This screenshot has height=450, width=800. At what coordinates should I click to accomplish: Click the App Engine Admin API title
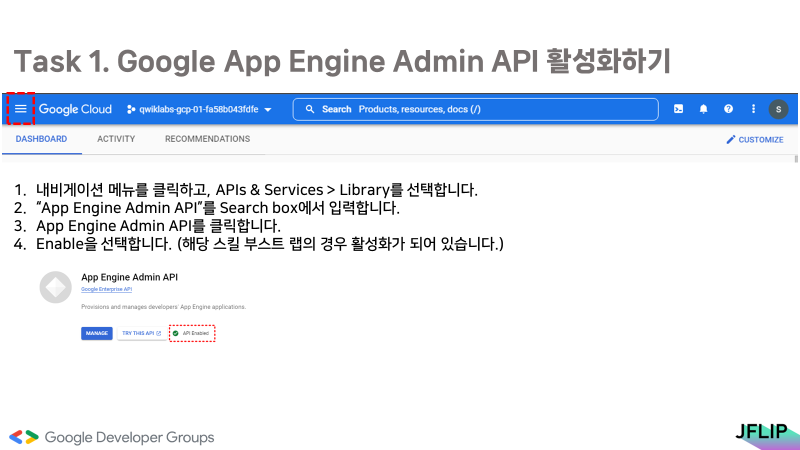130,277
